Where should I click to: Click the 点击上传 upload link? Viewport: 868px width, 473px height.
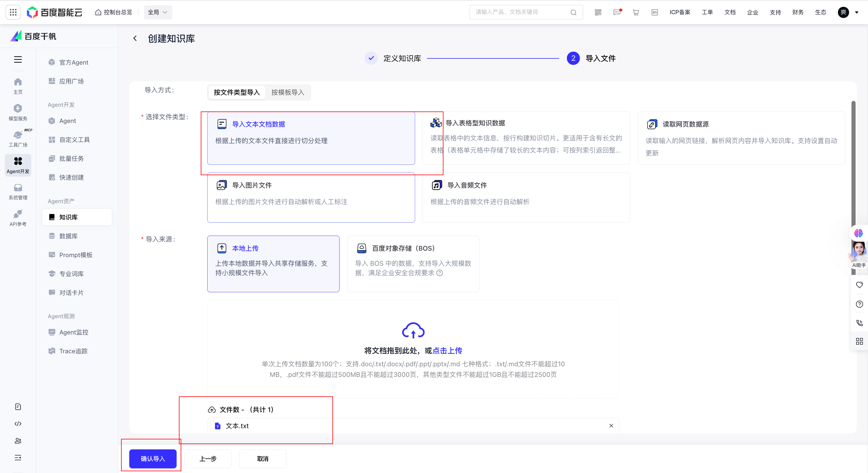(x=447, y=350)
